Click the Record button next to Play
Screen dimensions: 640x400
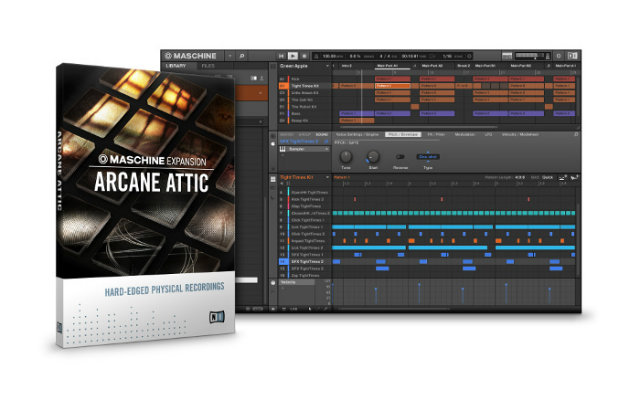click(x=304, y=56)
